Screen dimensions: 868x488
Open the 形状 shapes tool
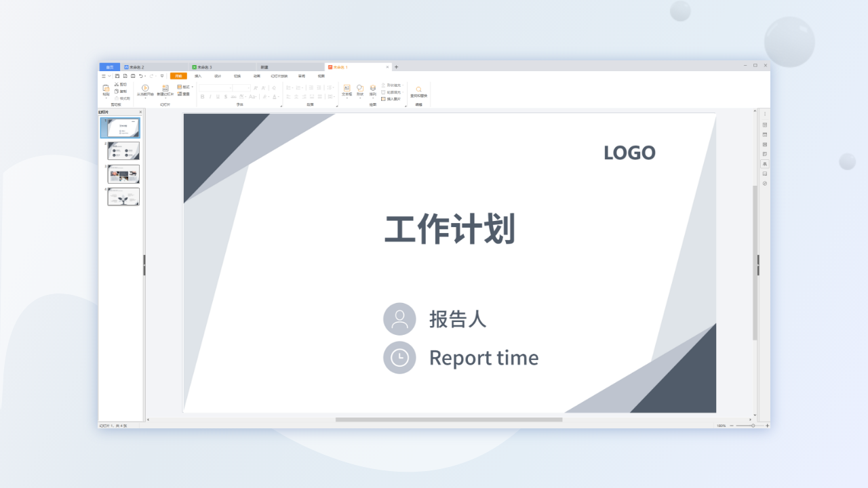coord(359,91)
